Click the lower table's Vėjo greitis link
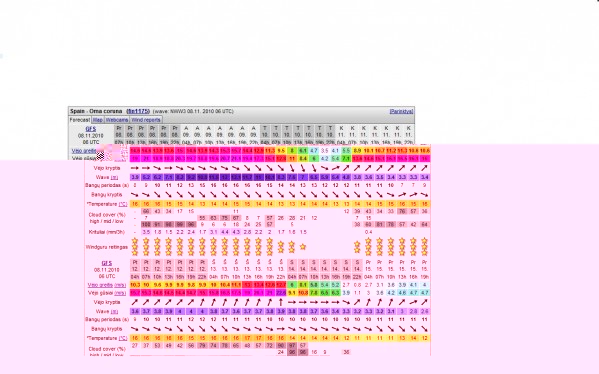Screen dimensions: 599x374 point(100,285)
